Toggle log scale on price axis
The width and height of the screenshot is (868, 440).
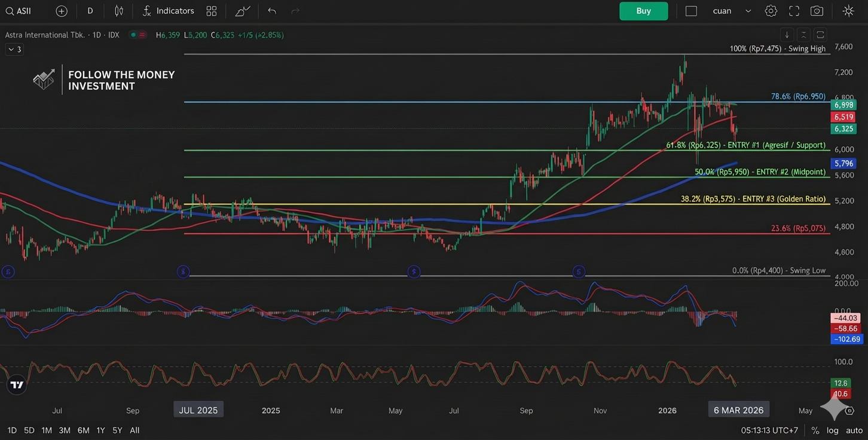[x=832, y=430]
